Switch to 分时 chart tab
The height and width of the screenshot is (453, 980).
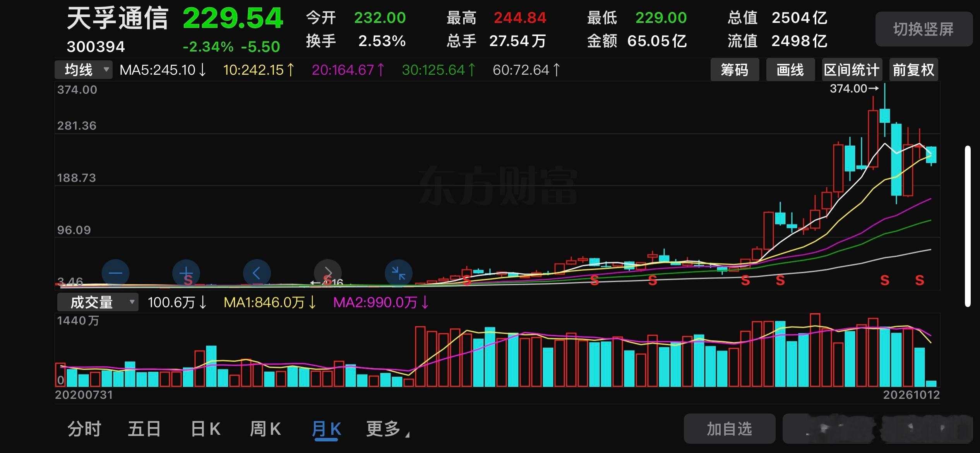pos(84,429)
